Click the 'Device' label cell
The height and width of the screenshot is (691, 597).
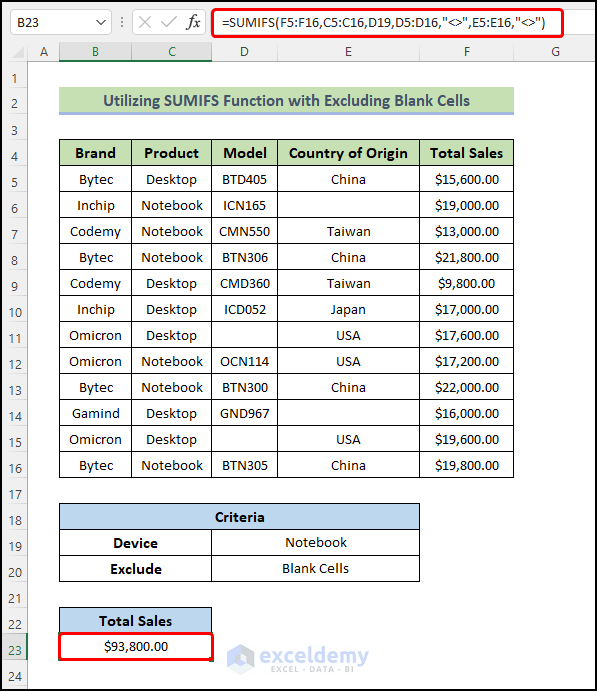[x=135, y=543]
